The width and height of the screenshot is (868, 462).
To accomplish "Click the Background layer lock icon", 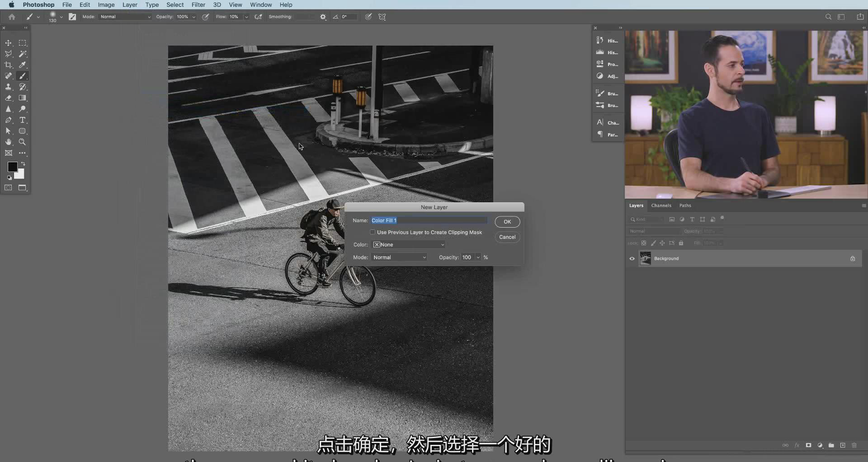I will point(853,259).
